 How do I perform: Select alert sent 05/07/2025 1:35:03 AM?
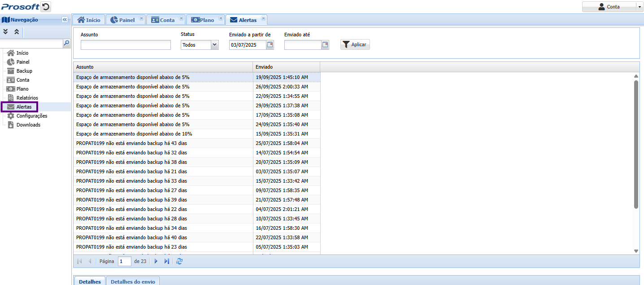coord(197,247)
